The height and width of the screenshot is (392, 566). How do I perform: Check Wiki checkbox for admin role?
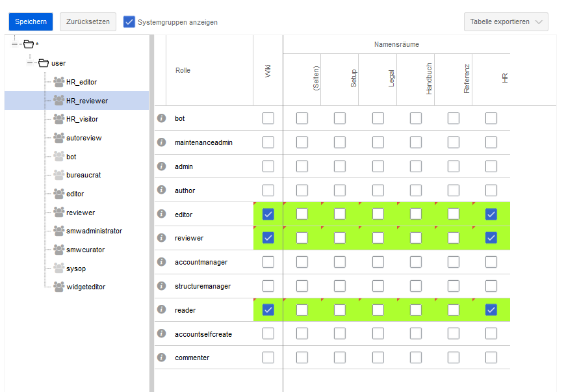tap(268, 166)
